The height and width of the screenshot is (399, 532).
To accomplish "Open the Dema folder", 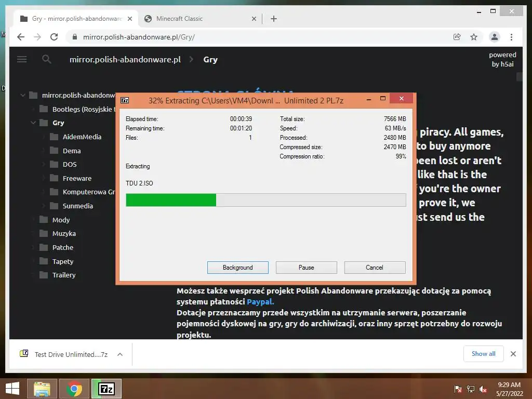I will 72,151.
